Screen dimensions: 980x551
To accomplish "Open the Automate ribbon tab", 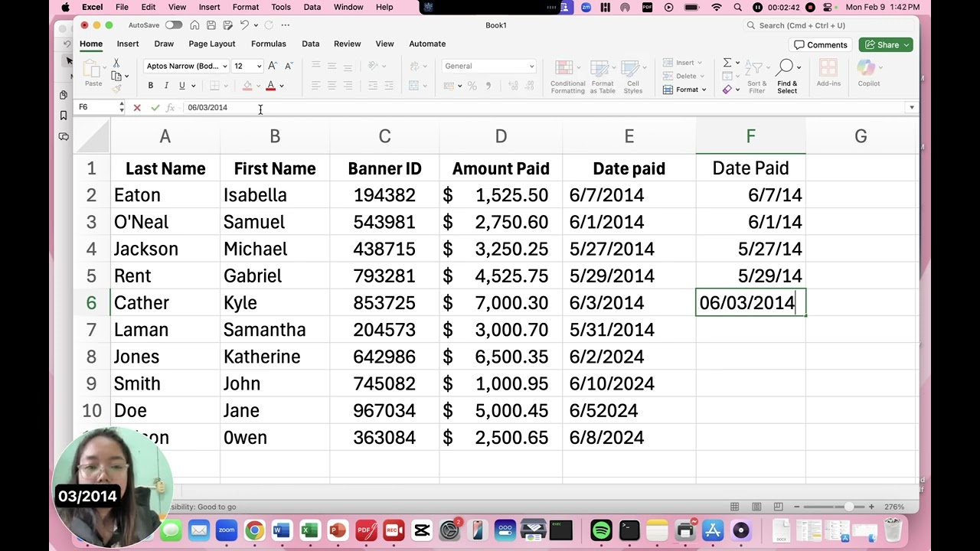I will click(x=427, y=44).
